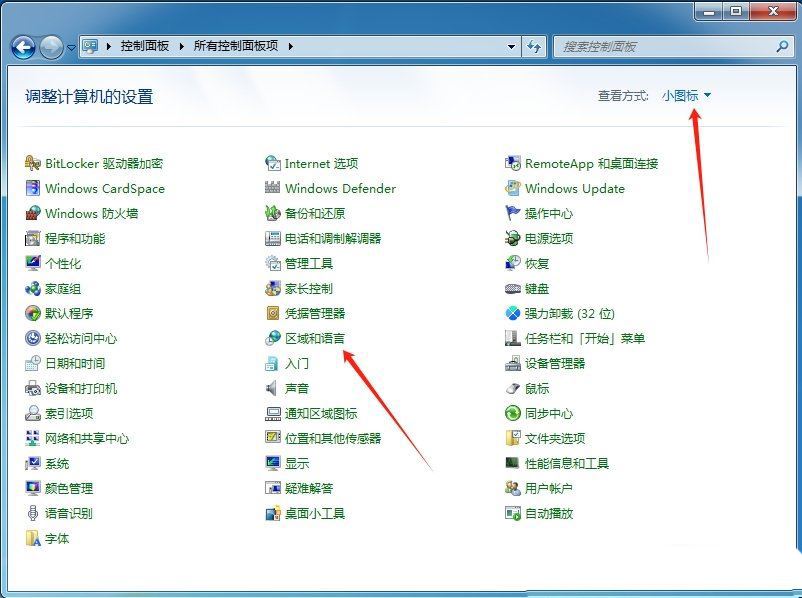
Task: Click the 通知区域图标 link
Action: pos(321,413)
